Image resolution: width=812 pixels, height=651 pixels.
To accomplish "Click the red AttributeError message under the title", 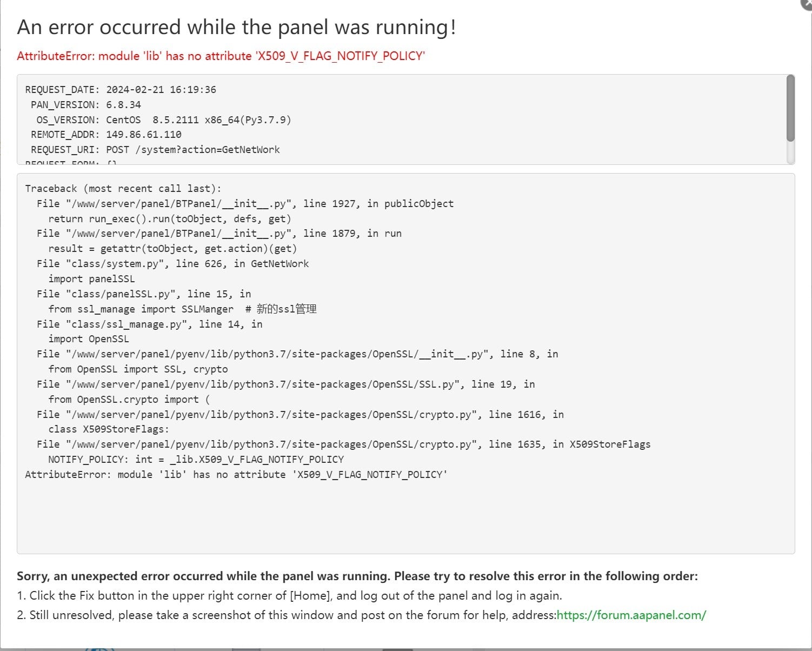I will (x=221, y=56).
